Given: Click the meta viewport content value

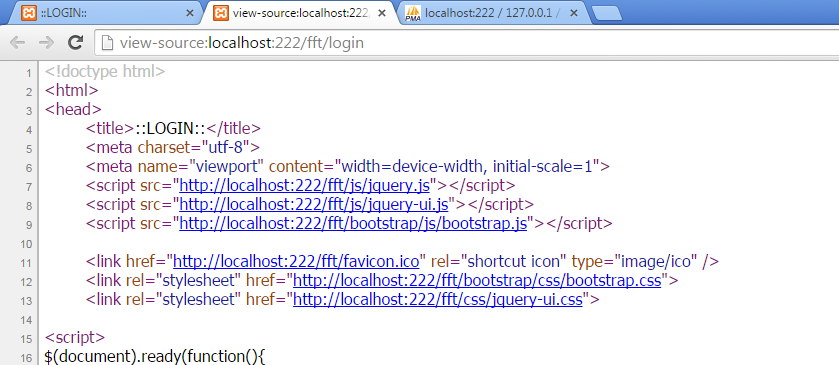Looking at the screenshot, I should coord(467,166).
